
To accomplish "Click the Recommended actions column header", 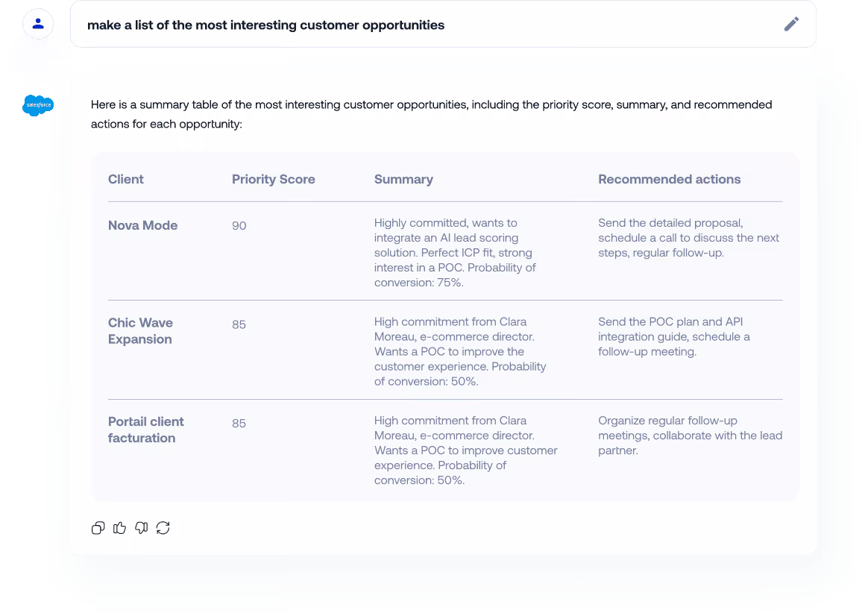I will click(669, 179).
